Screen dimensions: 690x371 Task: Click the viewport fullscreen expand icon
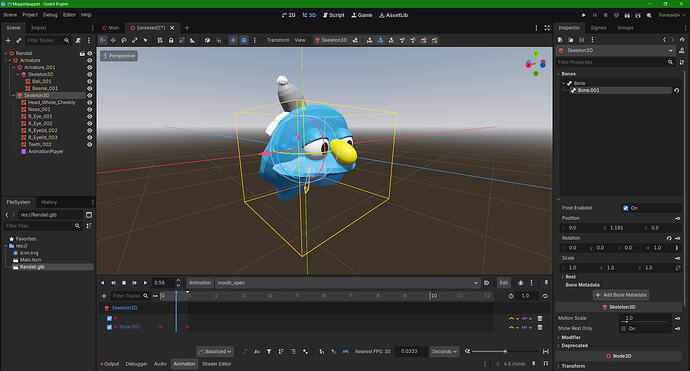pos(547,28)
